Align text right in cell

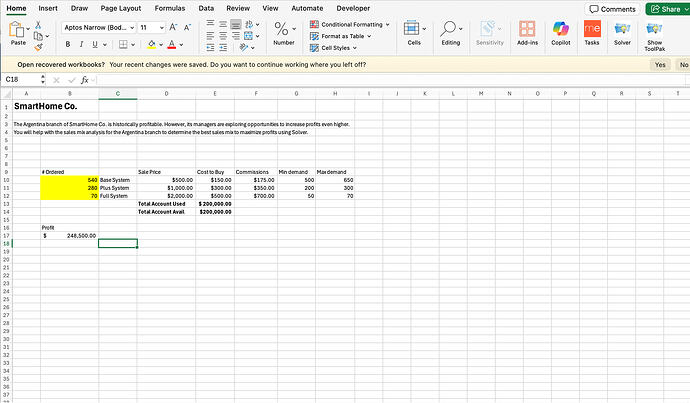[x=236, y=36]
